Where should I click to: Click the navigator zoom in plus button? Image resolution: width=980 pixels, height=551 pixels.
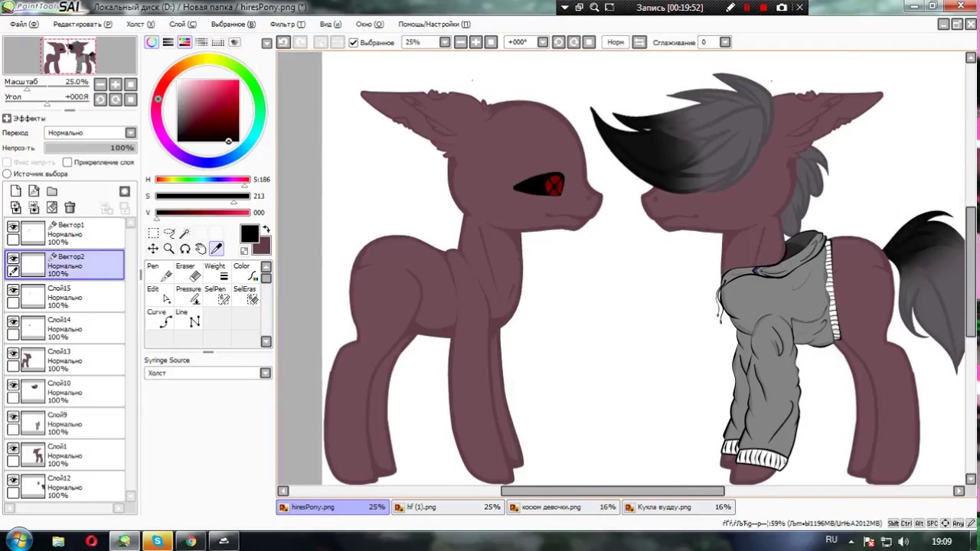click(116, 84)
